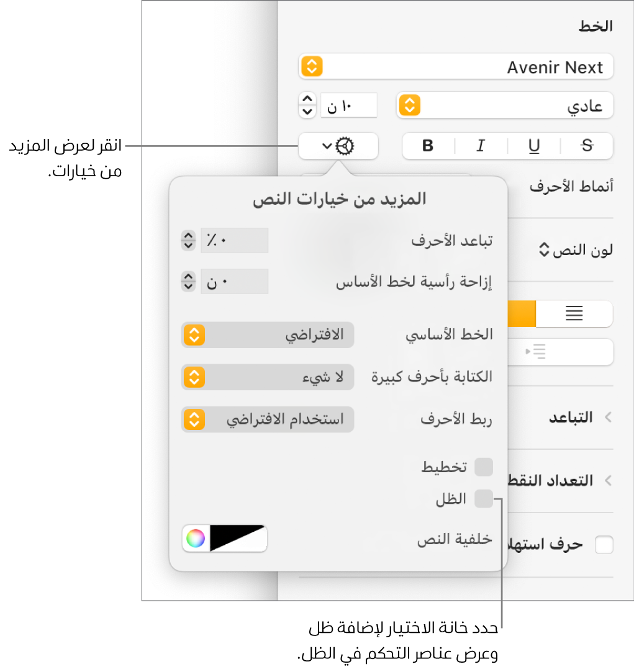Enable the تخطيط outline checkbox
The width and height of the screenshot is (634, 672).
click(x=484, y=467)
